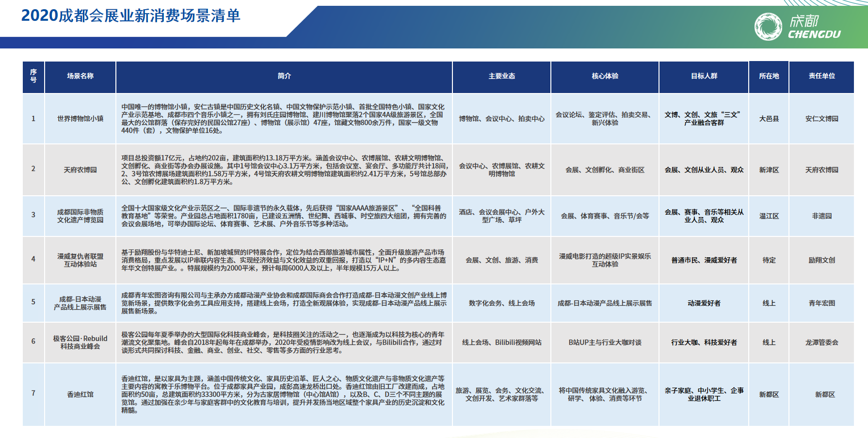Click the CHENGDU wordmark text

814,34
